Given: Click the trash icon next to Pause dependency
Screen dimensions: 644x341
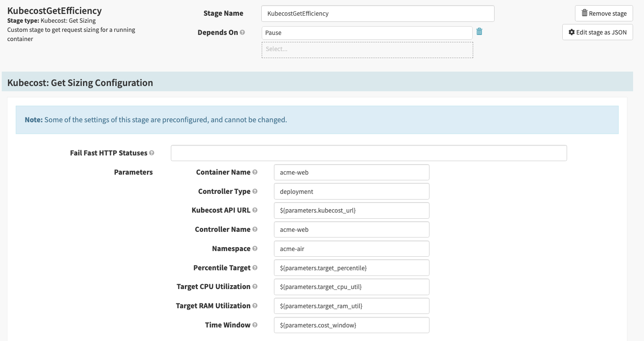Looking at the screenshot, I should [479, 31].
